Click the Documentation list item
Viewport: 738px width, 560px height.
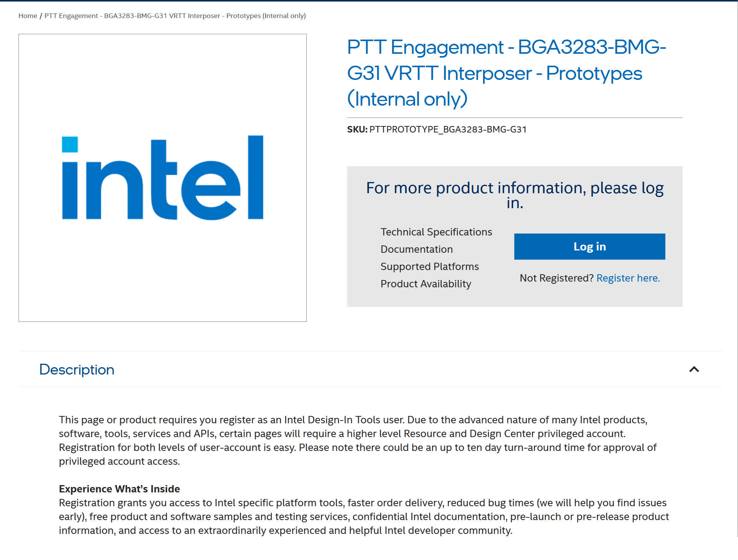point(416,249)
